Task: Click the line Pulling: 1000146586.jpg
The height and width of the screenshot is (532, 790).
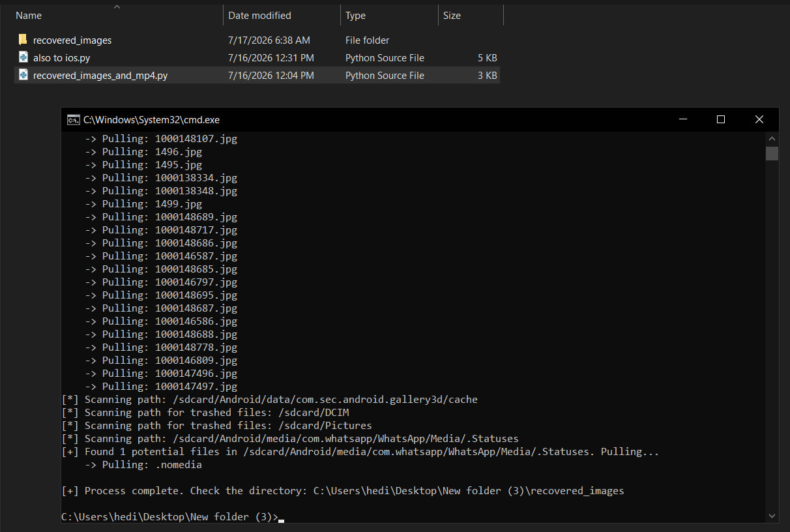Action: coord(161,321)
